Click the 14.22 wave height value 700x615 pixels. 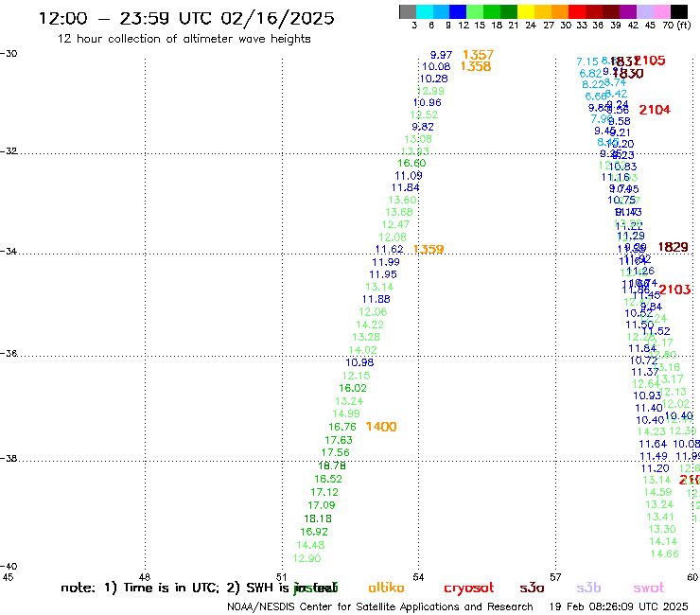pos(370,325)
